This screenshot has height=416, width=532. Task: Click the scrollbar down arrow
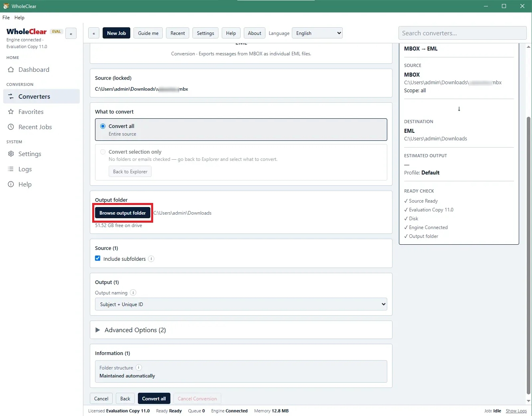528,401
